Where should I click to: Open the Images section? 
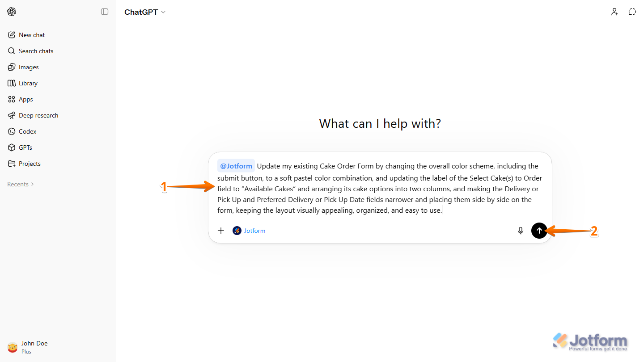click(x=58, y=67)
